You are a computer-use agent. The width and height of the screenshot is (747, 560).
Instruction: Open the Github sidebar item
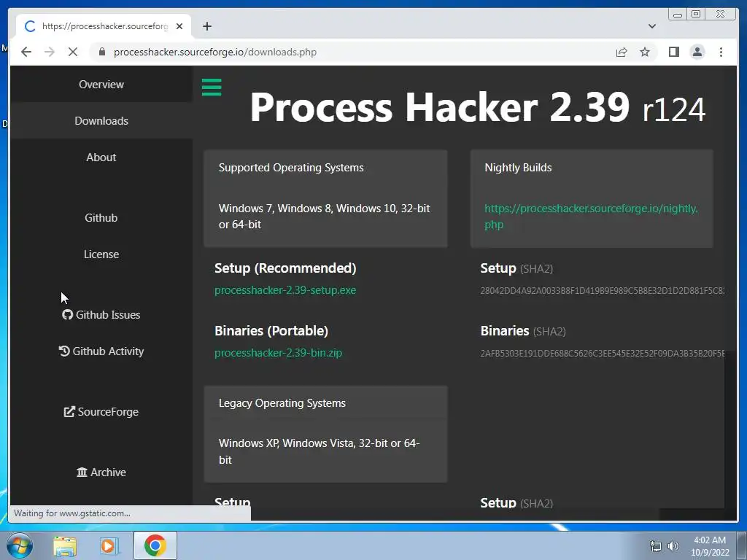point(101,217)
